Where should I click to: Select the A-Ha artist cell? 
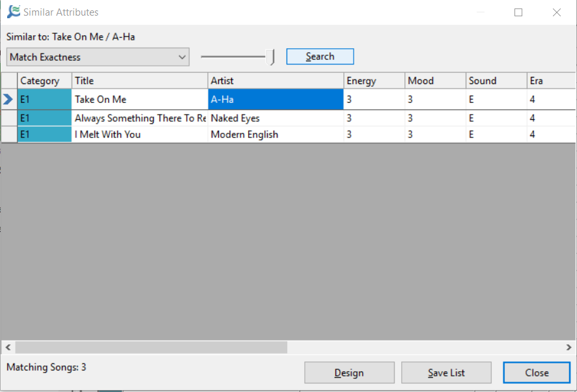point(275,100)
